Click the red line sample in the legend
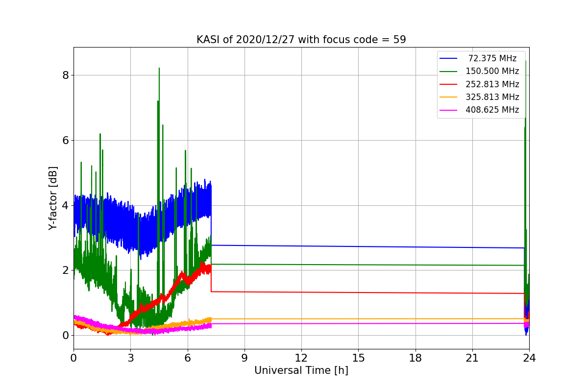The height and width of the screenshot is (392, 588). pyautogui.click(x=448, y=84)
